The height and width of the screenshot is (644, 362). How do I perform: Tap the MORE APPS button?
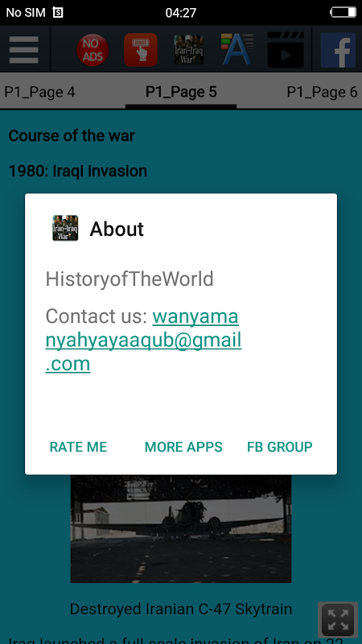pos(183,447)
